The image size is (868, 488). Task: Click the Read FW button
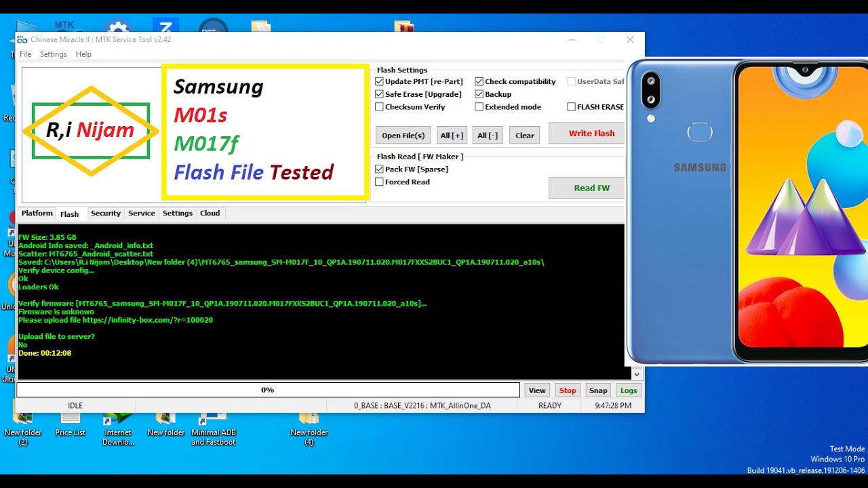pos(587,188)
